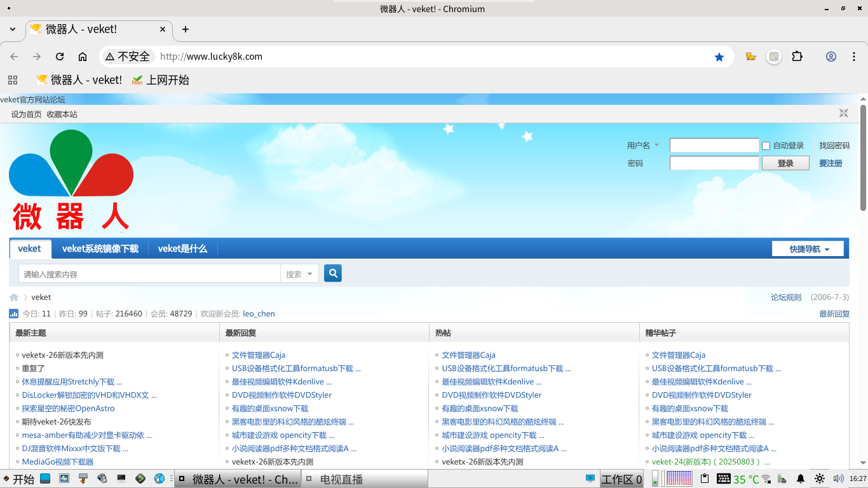This screenshot has height=488, width=868.
Task: Open the 搜索 type dropdown
Action: click(x=299, y=274)
